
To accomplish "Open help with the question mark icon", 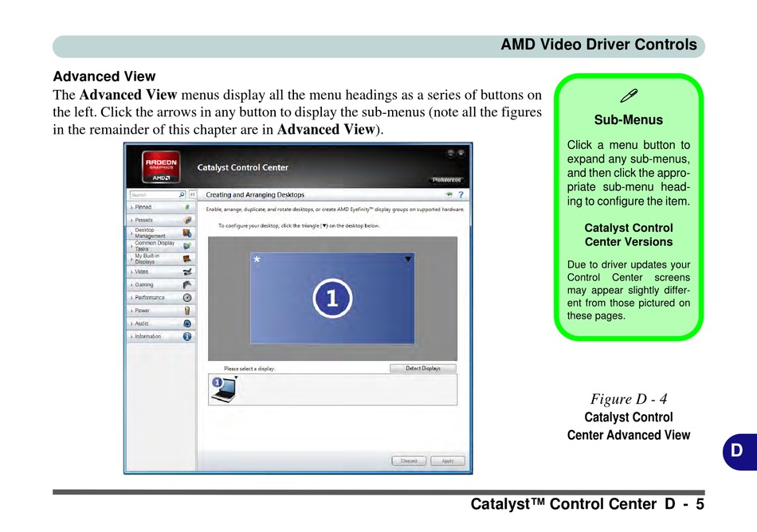I will click(461, 195).
